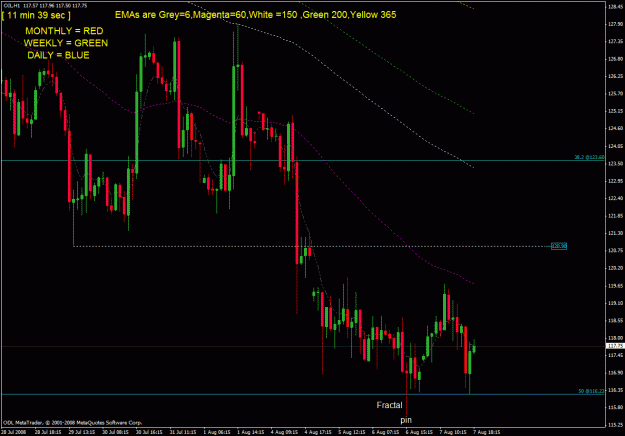This screenshot has width=625, height=436.
Task: Click the 120.20 price scale value
Action: pos(616,268)
